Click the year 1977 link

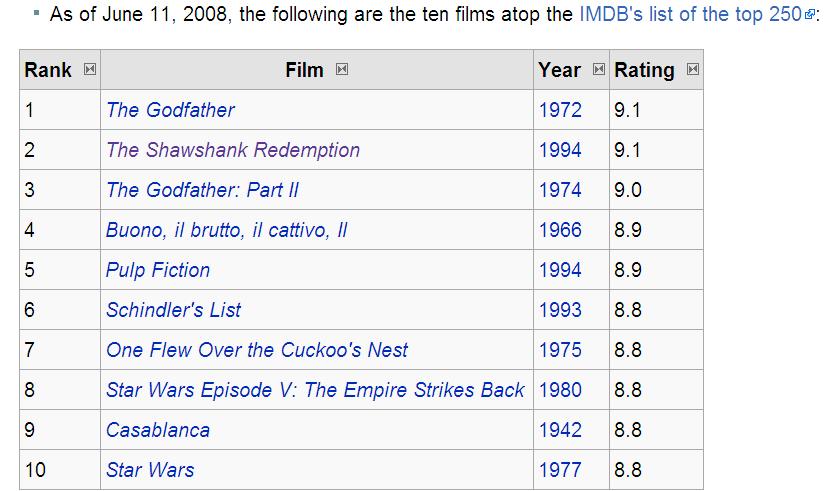pos(560,469)
